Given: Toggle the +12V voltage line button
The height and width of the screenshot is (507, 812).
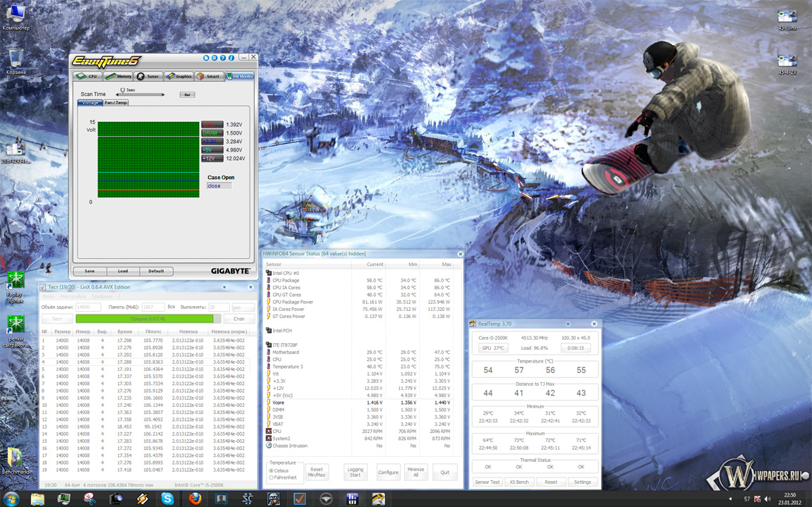Looking at the screenshot, I should (x=212, y=159).
